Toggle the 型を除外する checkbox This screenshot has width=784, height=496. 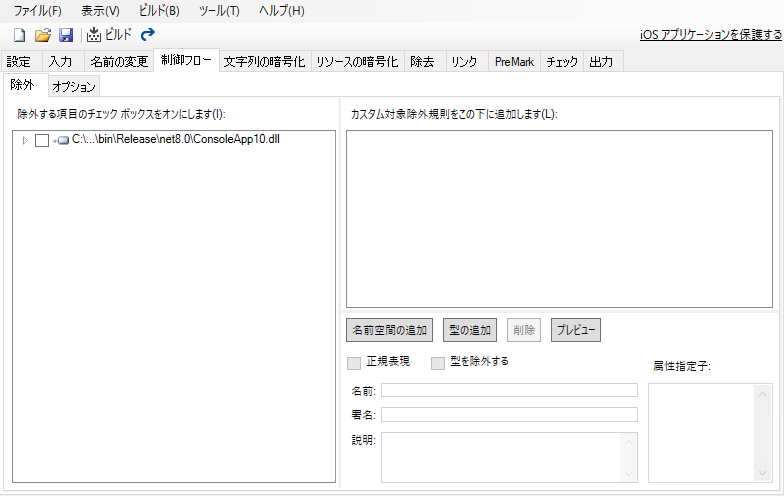click(438, 362)
